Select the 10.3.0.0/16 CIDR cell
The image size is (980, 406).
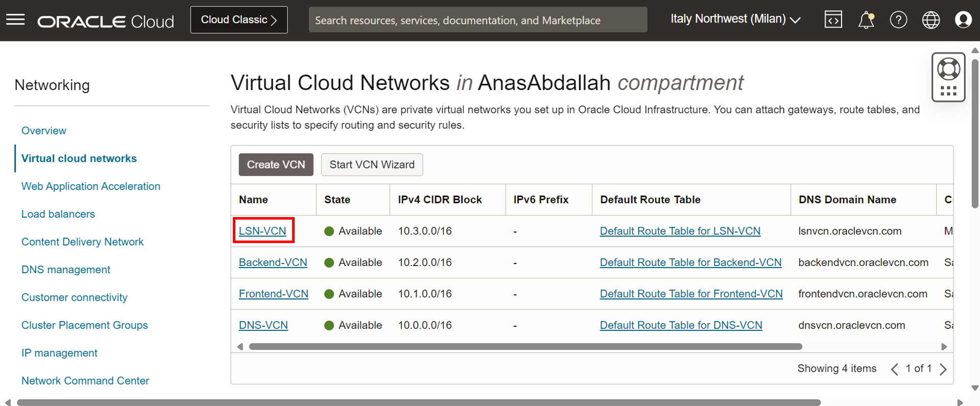coord(425,231)
